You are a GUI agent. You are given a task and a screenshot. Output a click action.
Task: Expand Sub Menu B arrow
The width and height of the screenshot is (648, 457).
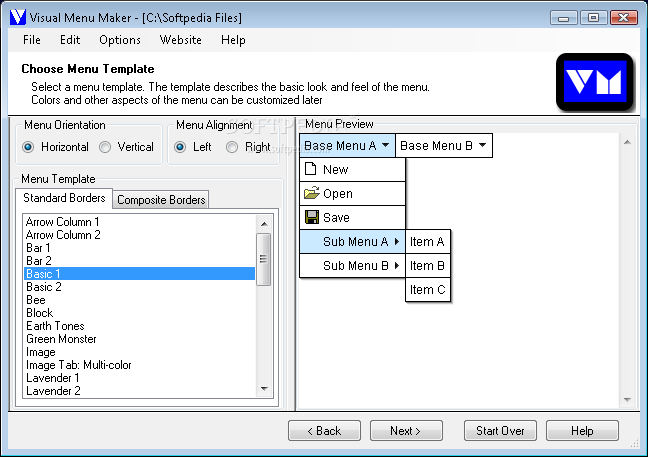click(x=396, y=266)
